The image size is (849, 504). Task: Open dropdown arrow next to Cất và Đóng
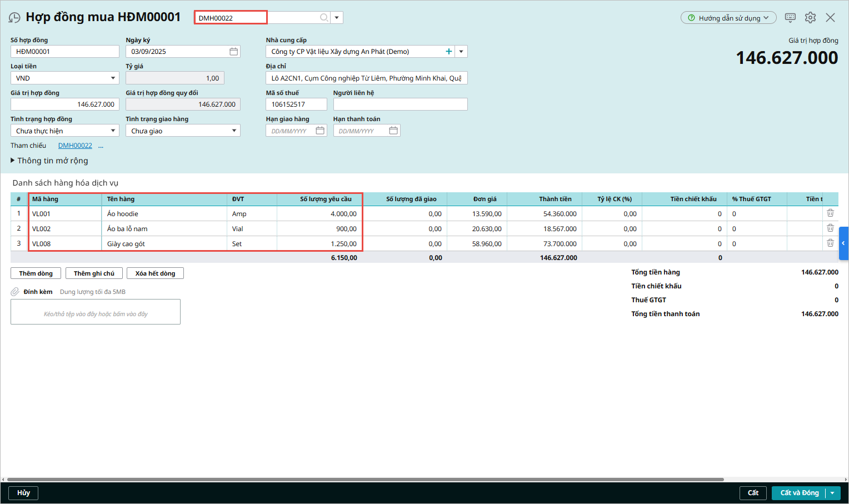(832, 493)
